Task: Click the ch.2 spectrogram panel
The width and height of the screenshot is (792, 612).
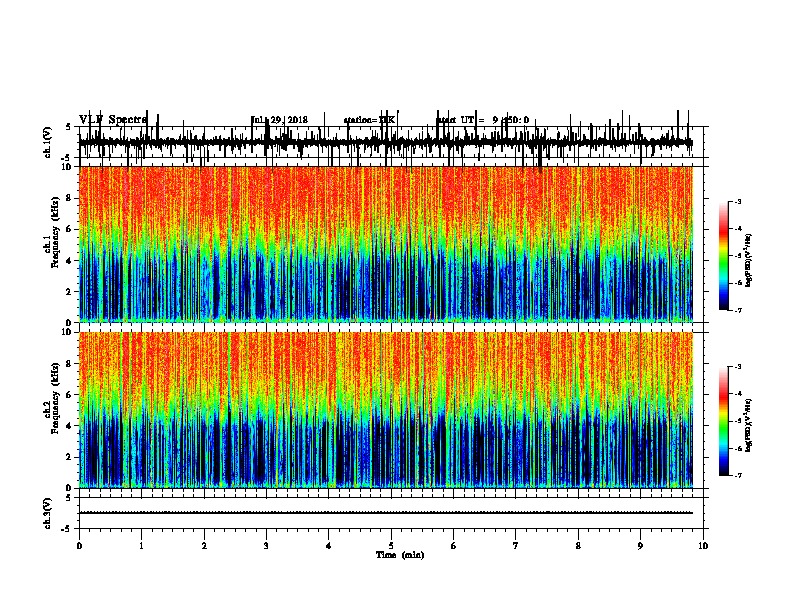Action: tap(386, 410)
